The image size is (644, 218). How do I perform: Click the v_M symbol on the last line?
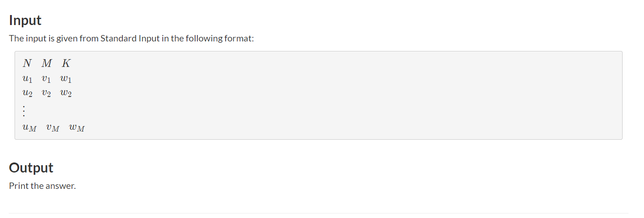52,128
